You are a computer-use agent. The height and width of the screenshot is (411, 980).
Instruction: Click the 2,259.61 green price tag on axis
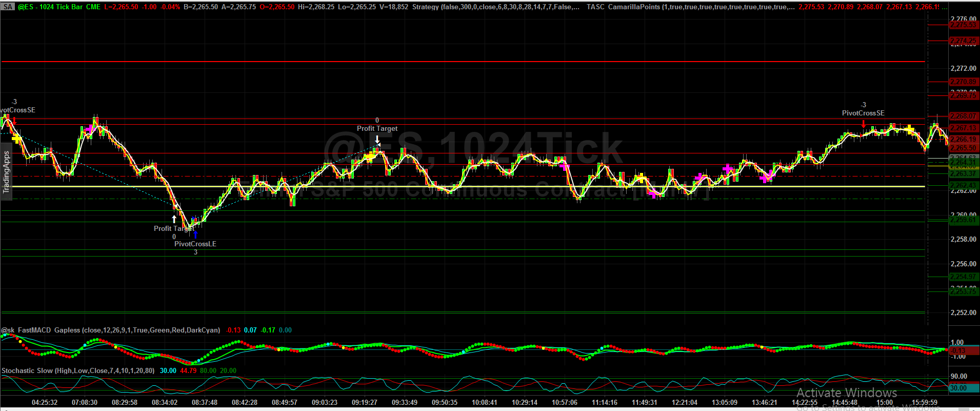click(x=963, y=220)
